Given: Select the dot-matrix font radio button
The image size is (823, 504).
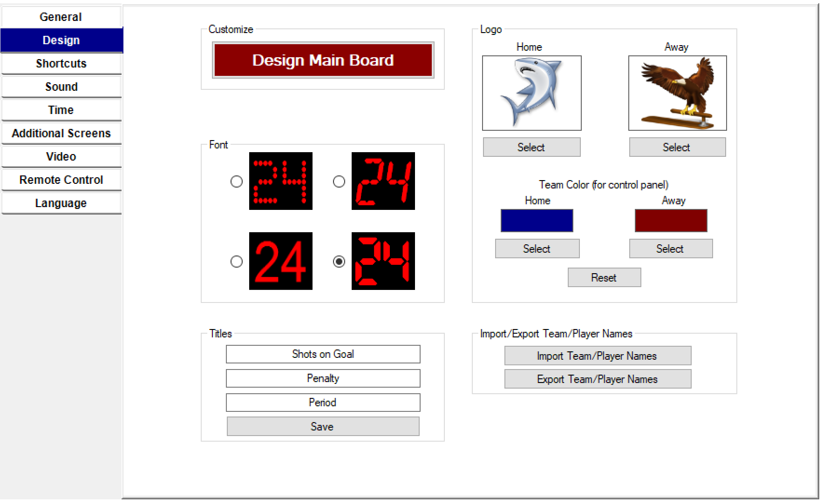Looking at the screenshot, I should 237,181.
